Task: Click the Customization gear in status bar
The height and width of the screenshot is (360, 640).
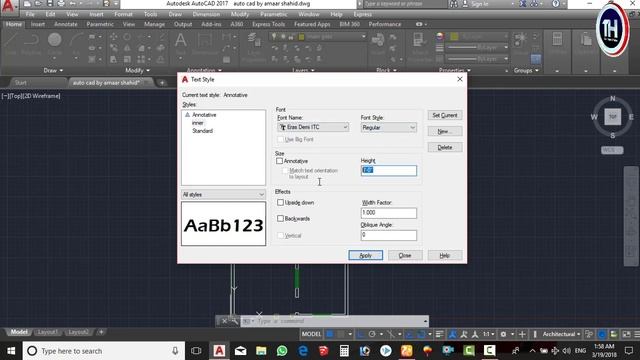Action: pyautogui.click(x=503, y=334)
